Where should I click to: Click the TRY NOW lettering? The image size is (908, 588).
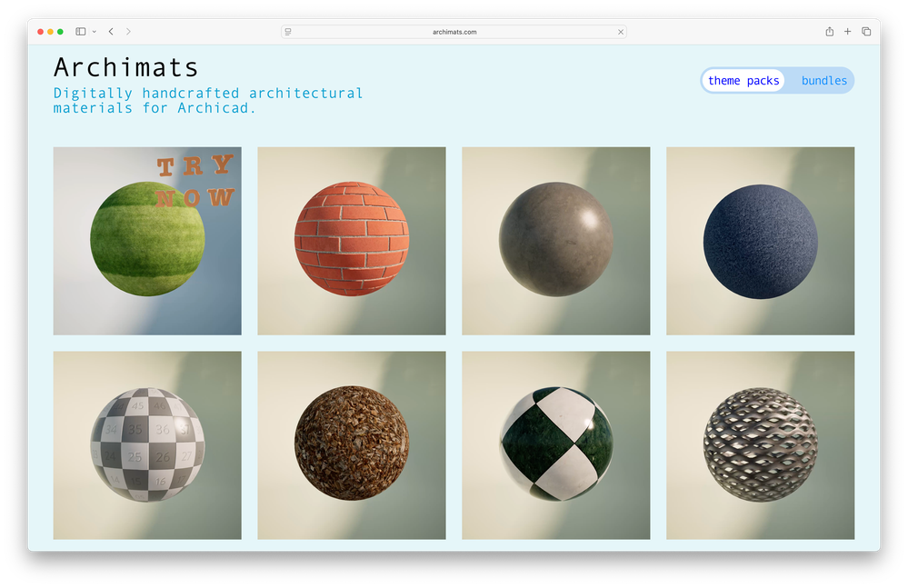tap(195, 181)
